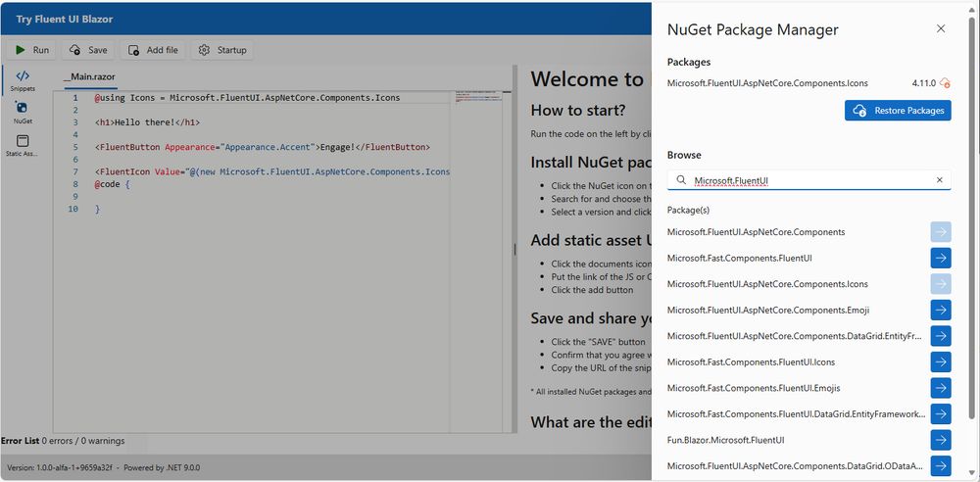Focus the Browse package search field
Image resolution: width=980 pixels, height=482 pixels.
point(808,180)
